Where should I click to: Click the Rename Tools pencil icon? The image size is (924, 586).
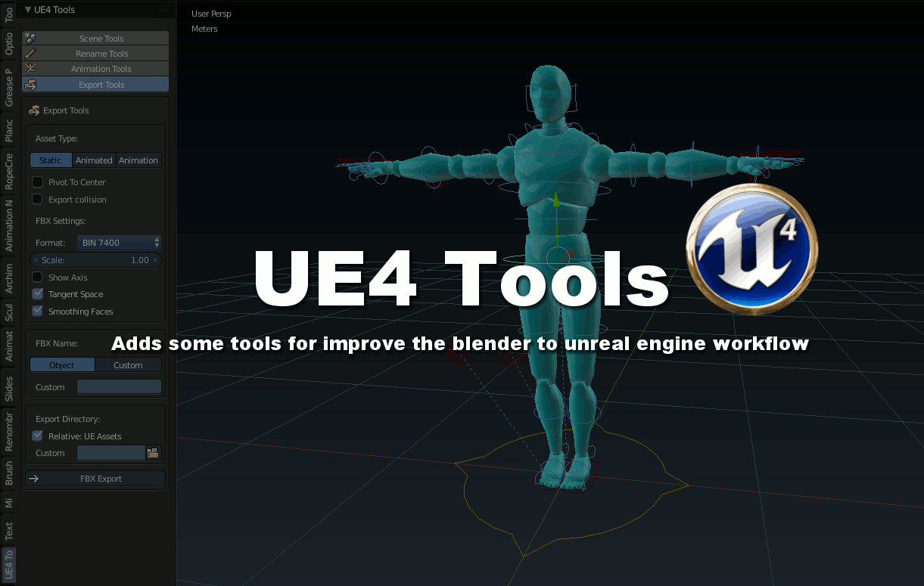point(30,54)
